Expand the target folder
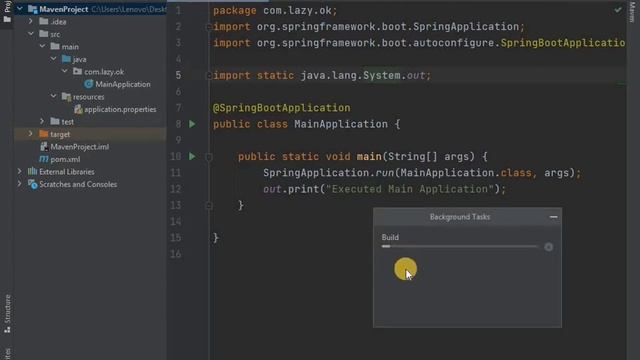This screenshot has height=360, width=640. [x=31, y=134]
